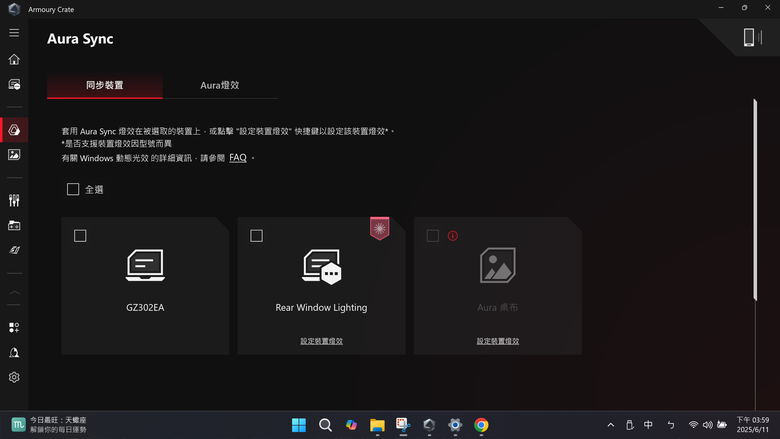Tick the Rear Window Lighting checkbox
Viewport: 780px width, 439px height.
pos(256,236)
